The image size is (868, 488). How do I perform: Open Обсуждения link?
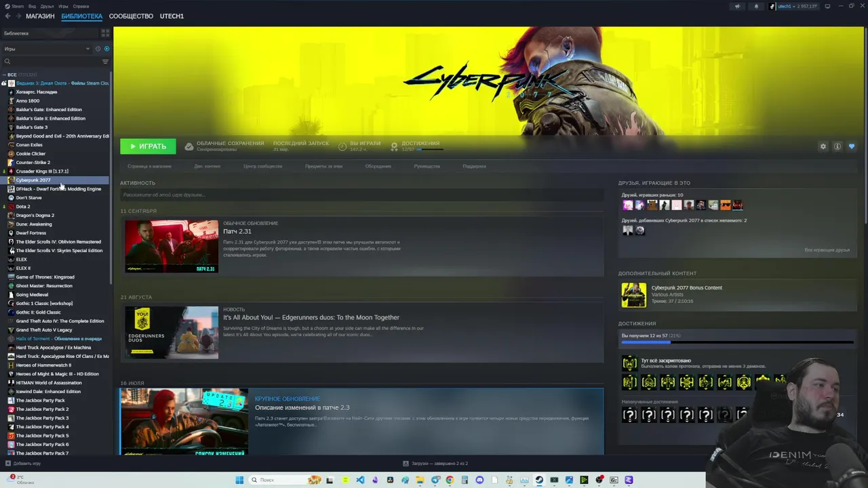[378, 166]
